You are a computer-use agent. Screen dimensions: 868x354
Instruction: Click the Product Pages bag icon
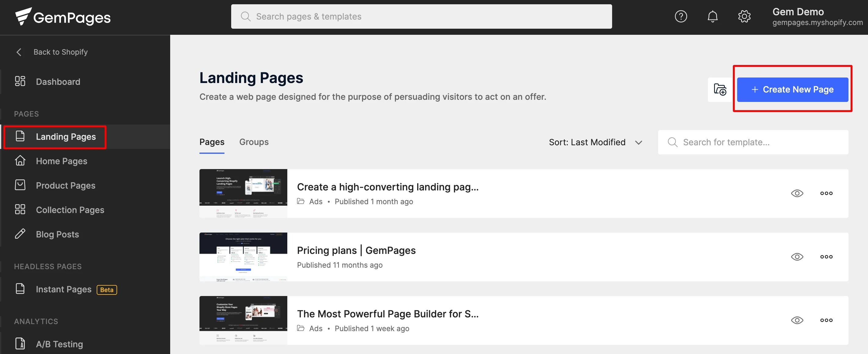(20, 185)
